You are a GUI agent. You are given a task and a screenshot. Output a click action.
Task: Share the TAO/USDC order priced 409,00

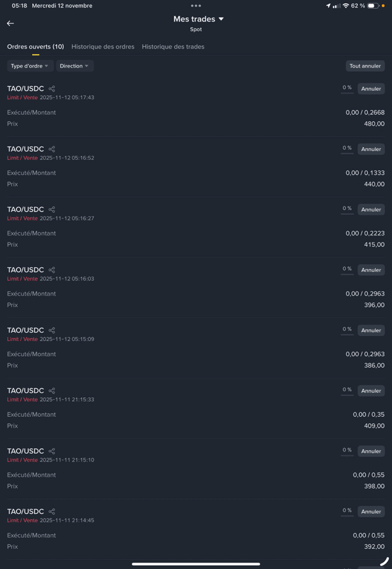(52, 391)
